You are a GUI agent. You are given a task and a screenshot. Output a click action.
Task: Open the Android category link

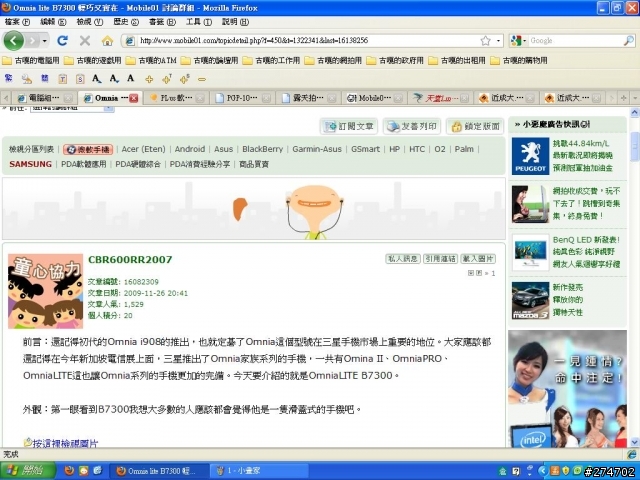pyautogui.click(x=190, y=149)
